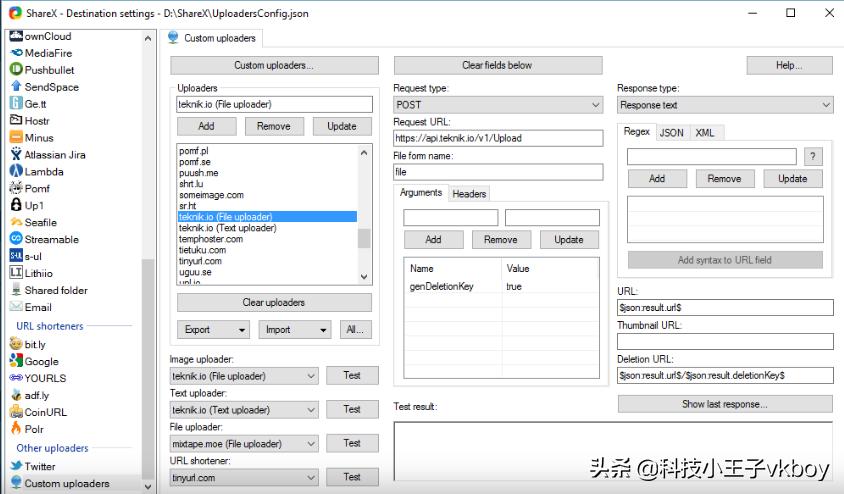Click Add under the Uploaders name field
This screenshot has width=844, height=494.
click(x=206, y=126)
